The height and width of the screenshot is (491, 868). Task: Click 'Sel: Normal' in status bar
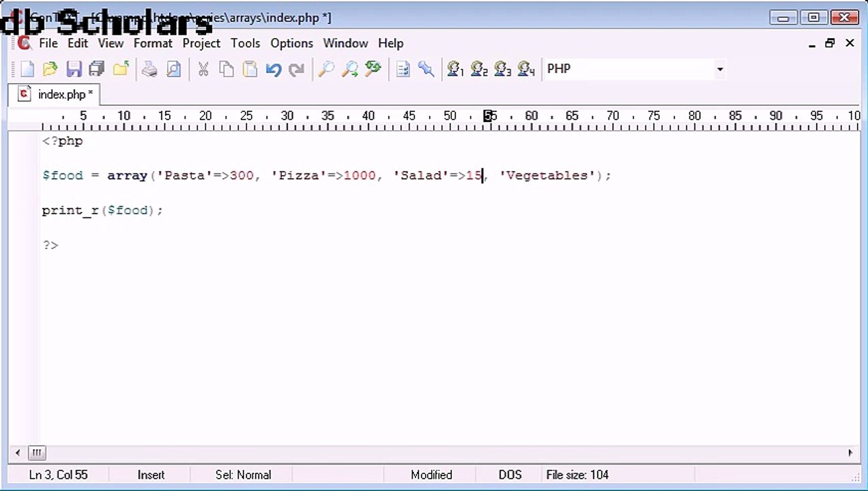(x=243, y=475)
